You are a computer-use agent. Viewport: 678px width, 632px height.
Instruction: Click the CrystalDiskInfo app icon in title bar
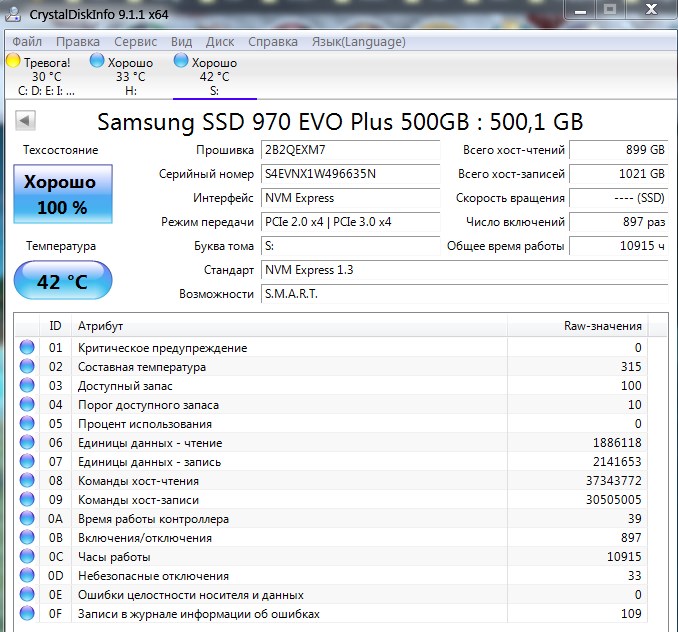(13, 14)
